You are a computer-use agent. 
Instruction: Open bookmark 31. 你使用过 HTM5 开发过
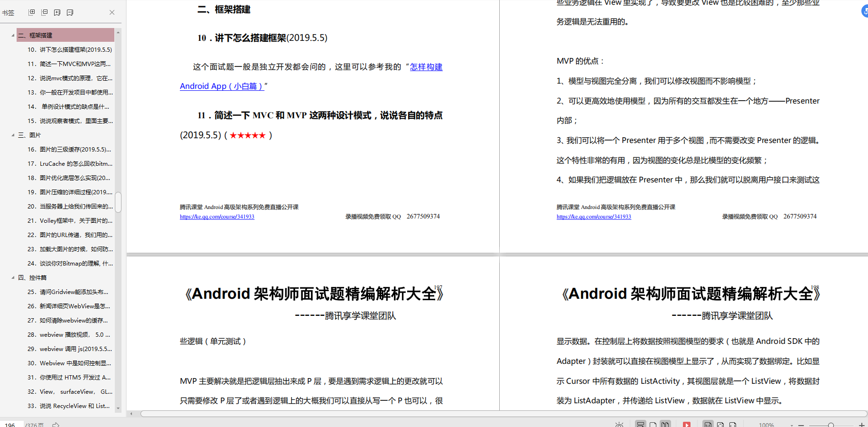click(x=70, y=377)
